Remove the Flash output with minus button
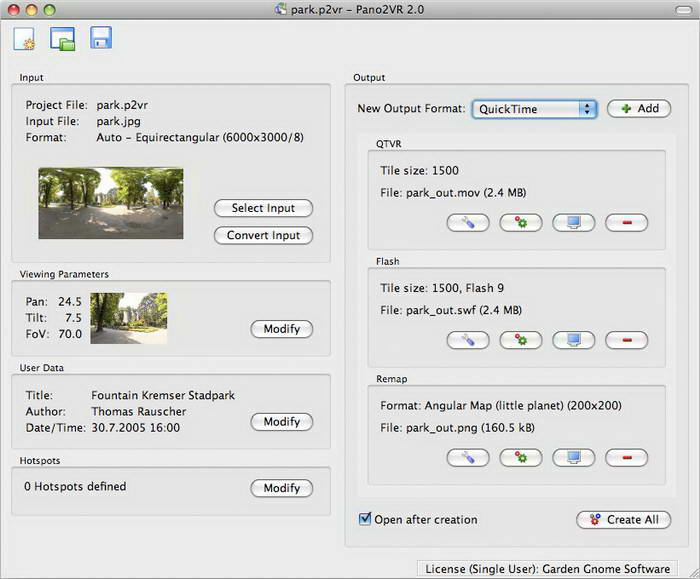 626,340
